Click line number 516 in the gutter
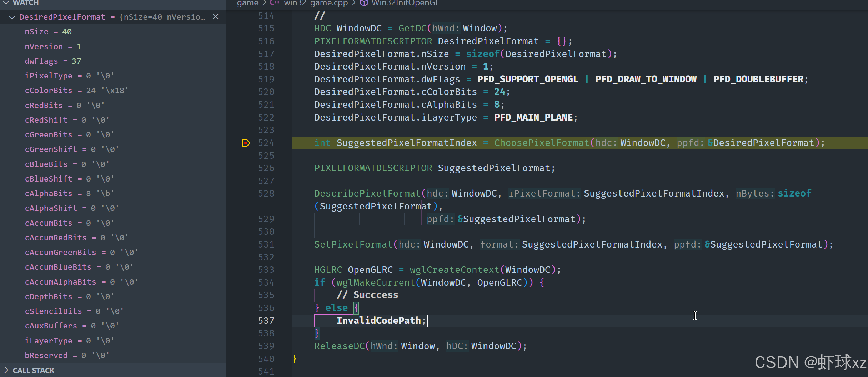 (266, 41)
